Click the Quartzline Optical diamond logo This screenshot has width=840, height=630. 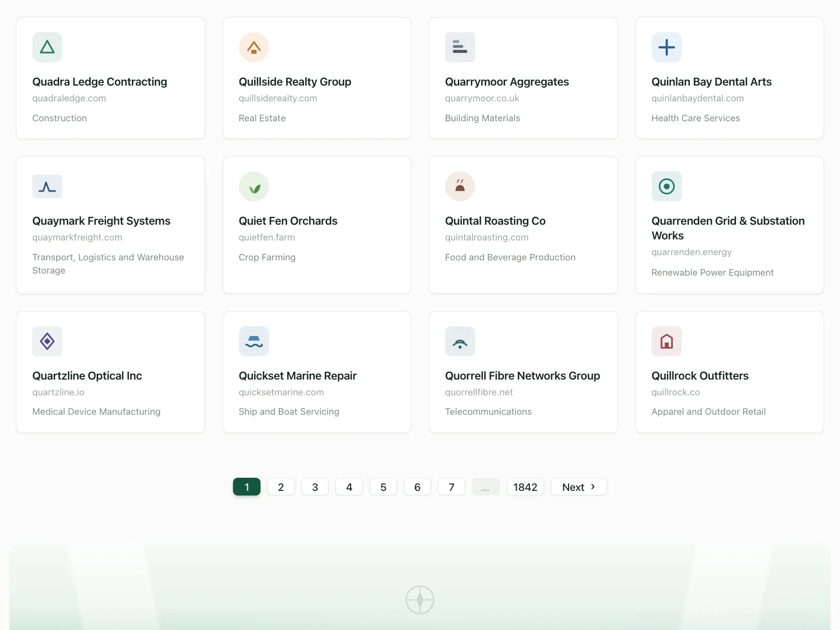(47, 341)
